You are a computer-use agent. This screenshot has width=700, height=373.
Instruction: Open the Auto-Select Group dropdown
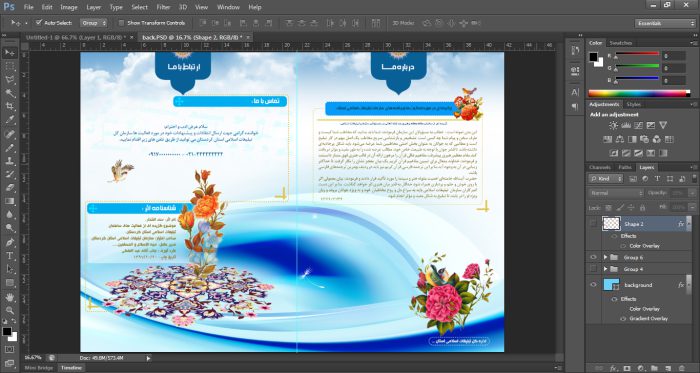94,23
